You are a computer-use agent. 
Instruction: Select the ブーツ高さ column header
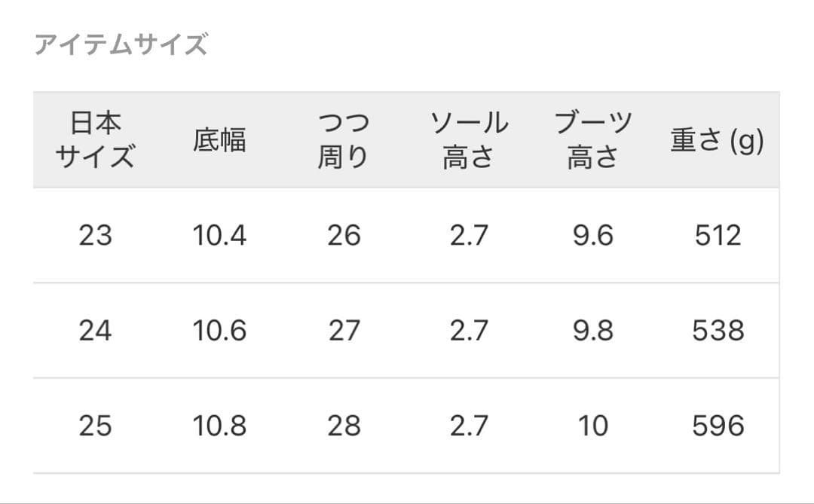pos(593,140)
